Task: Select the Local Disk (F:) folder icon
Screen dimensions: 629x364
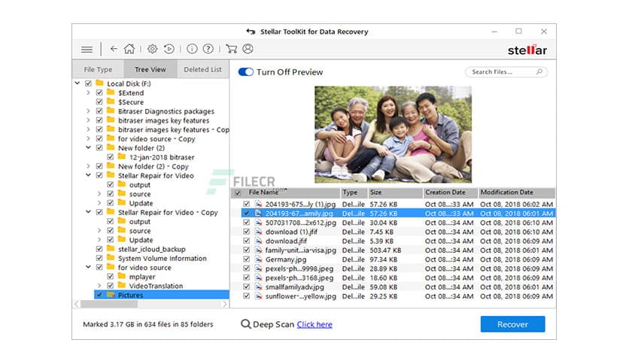Action: [x=100, y=83]
